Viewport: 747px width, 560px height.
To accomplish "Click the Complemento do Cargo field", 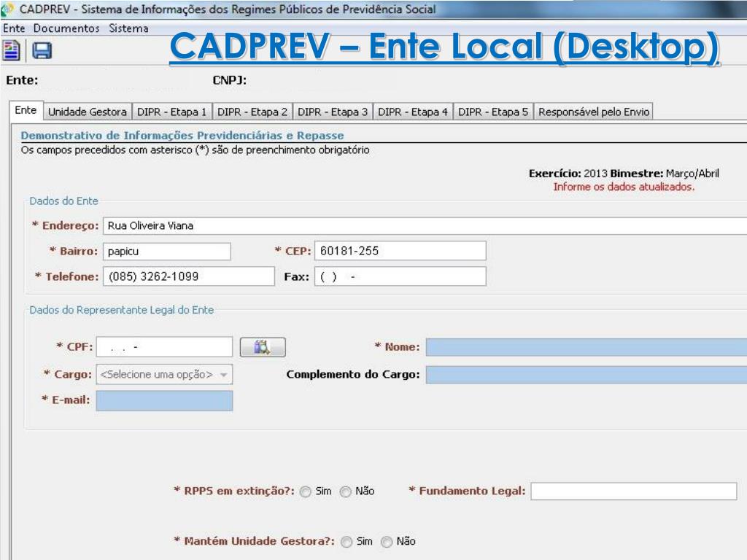I will tap(587, 375).
